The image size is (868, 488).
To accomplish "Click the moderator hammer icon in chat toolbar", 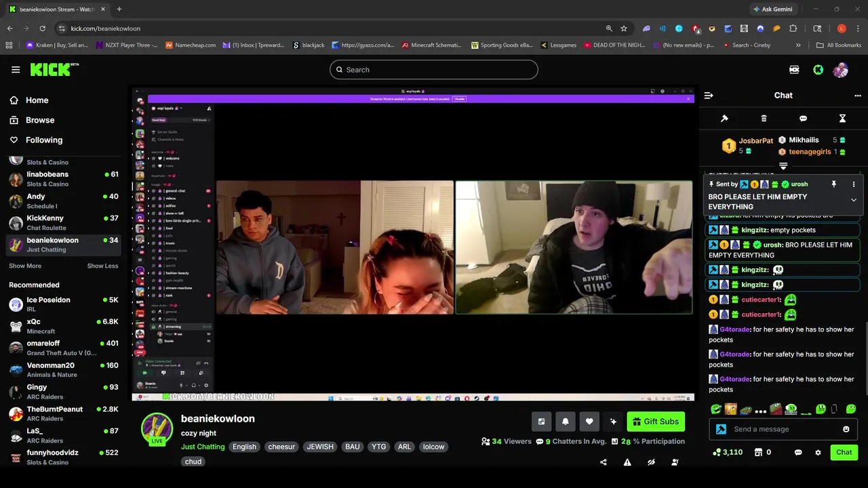I will click(x=724, y=119).
